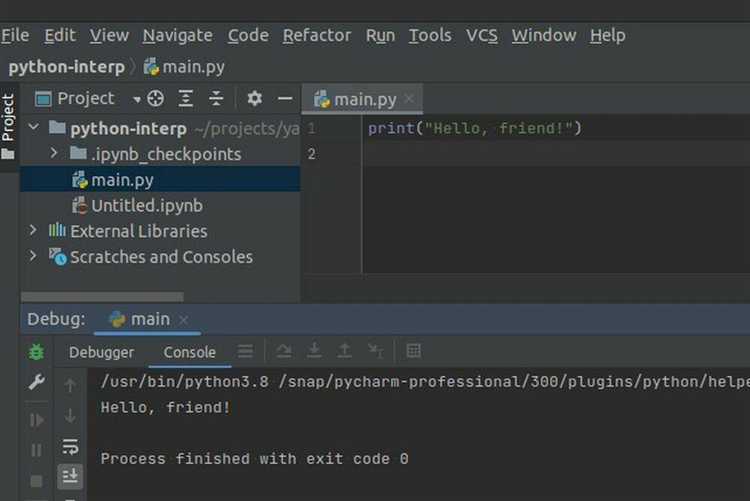Hide the Project panel with minus icon
Image resolution: width=750 pixels, height=501 pixels.
pyautogui.click(x=285, y=98)
